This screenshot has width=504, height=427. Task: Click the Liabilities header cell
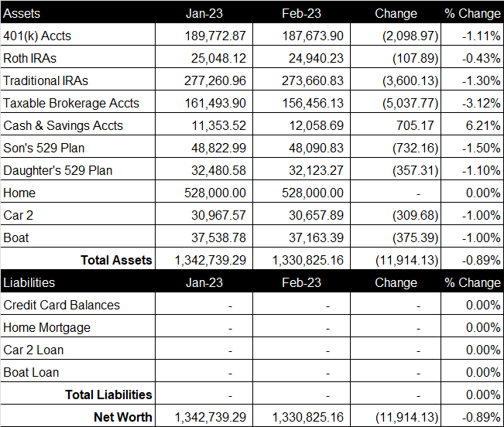77,282
